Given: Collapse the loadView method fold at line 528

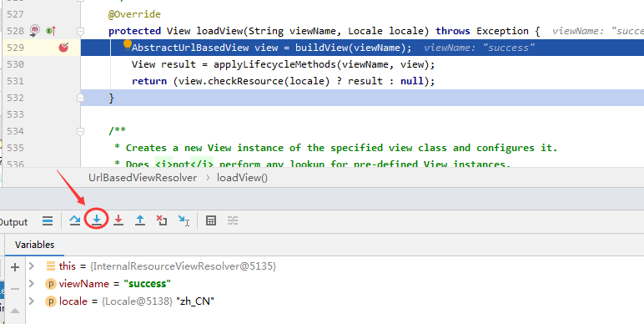Looking at the screenshot, I should pyautogui.click(x=80, y=31).
